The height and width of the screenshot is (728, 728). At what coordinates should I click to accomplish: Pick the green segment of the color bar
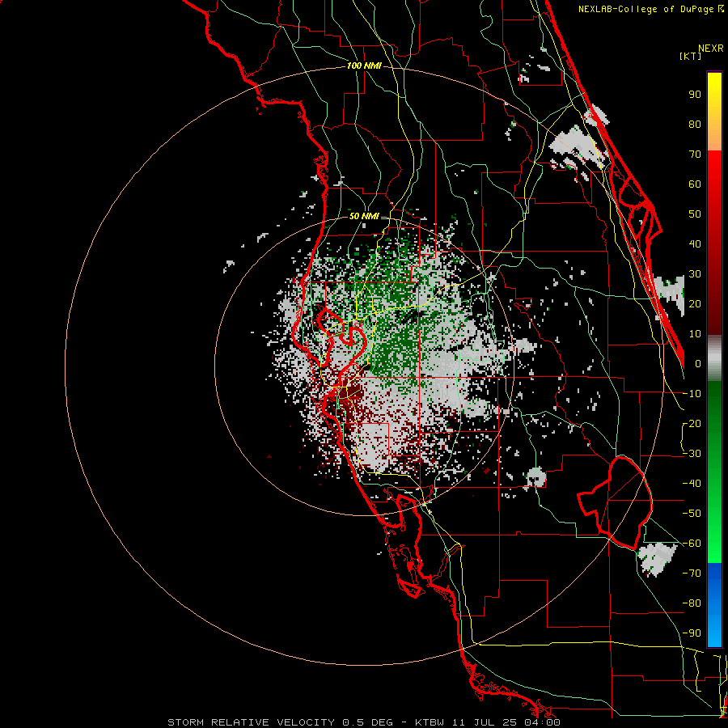pyautogui.click(x=714, y=472)
